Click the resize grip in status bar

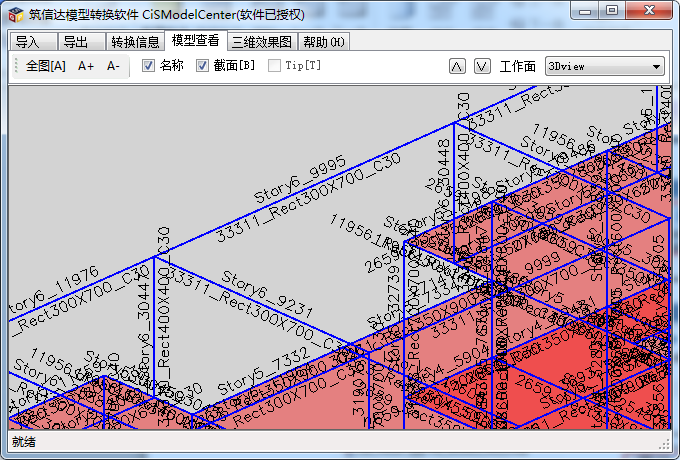click(x=663, y=443)
